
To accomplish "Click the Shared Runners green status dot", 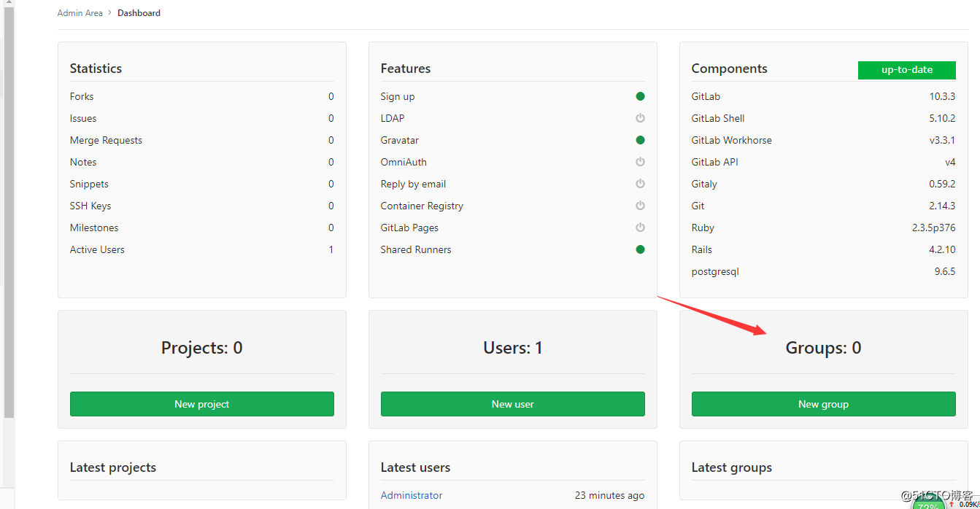I will [x=640, y=249].
